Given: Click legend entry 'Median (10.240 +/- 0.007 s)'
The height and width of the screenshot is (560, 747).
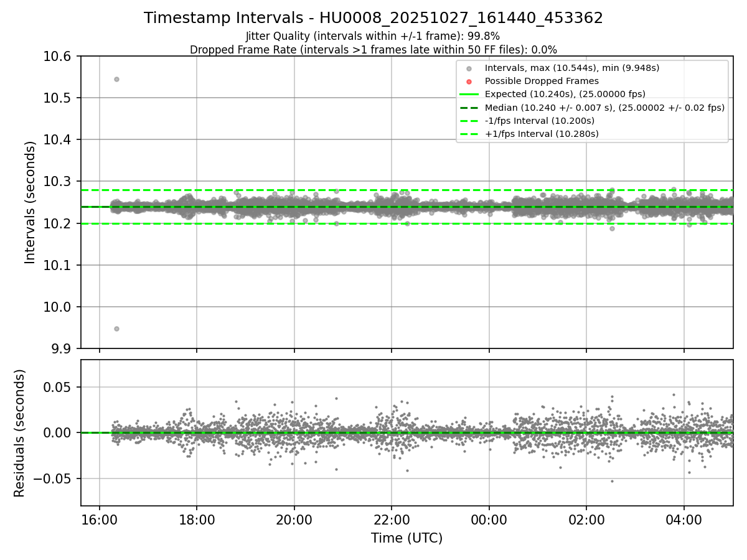Looking at the screenshot, I should (604, 107).
